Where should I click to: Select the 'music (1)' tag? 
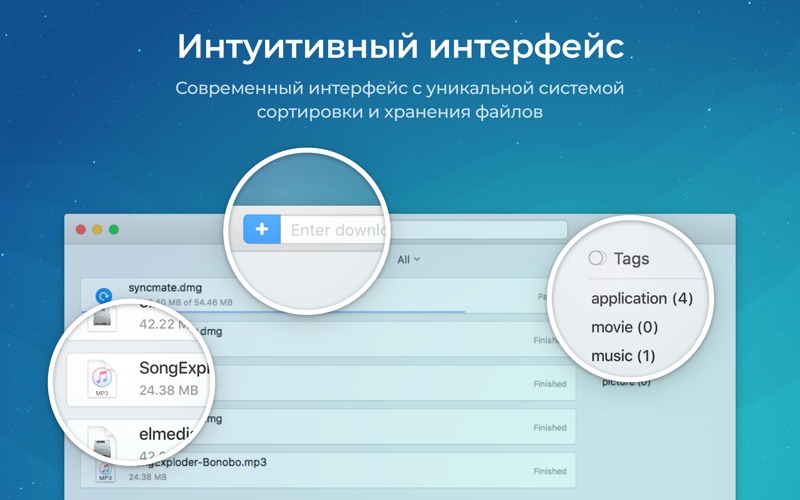click(623, 356)
